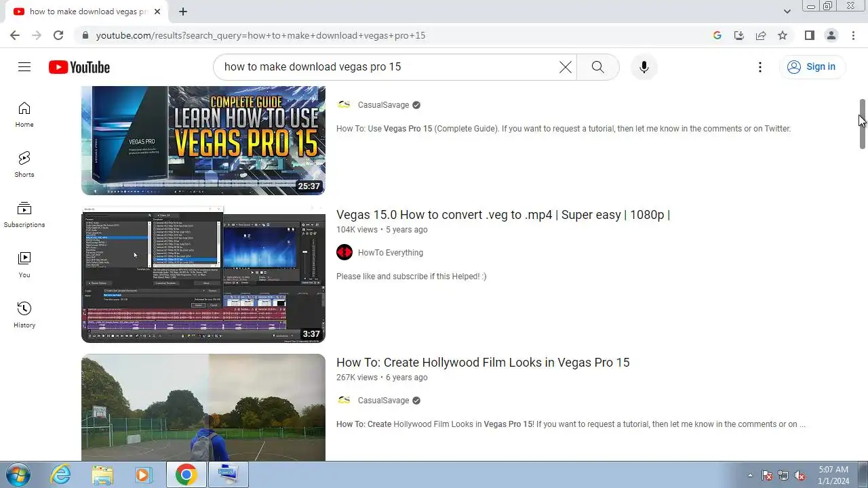Open CasualSavage channel above the Complete Guide description
This screenshot has width=868, height=488.
pyautogui.click(x=384, y=105)
